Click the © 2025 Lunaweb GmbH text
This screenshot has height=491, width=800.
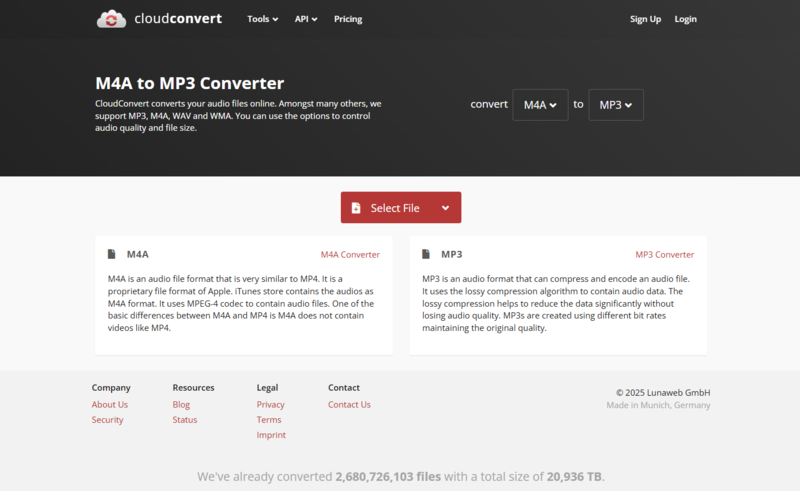point(663,392)
